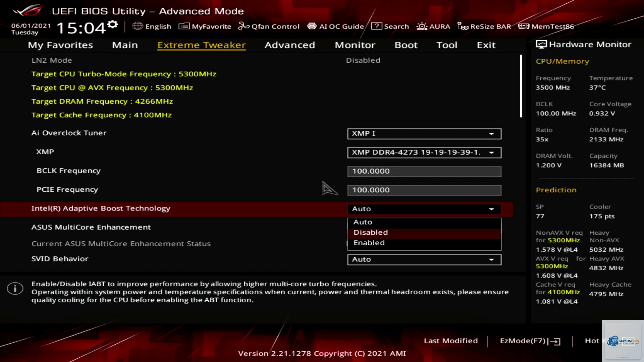644x362 pixels.
Task: Open clock settings gear icon
Action: point(113,24)
